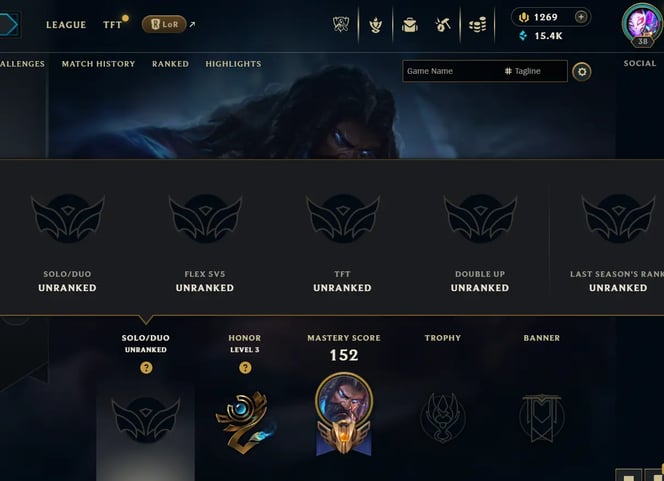664x481 pixels.
Task: Select the Trophy emblem slot
Action: pos(443,417)
